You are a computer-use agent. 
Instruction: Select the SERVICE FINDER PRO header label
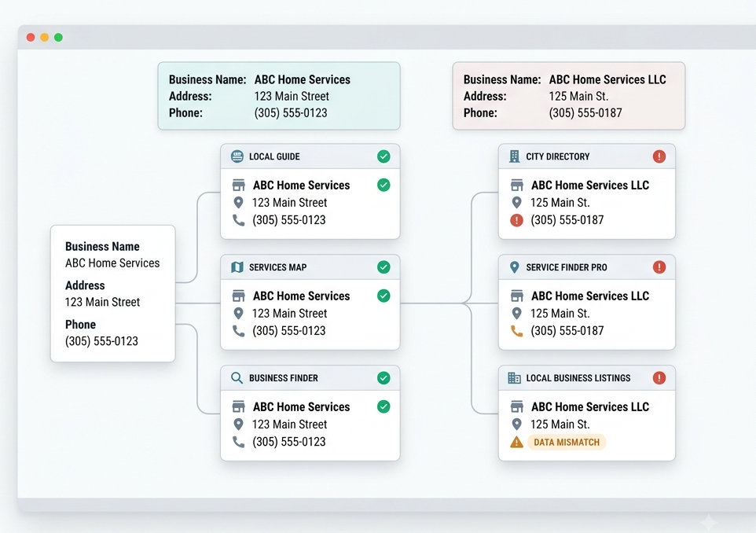point(567,267)
